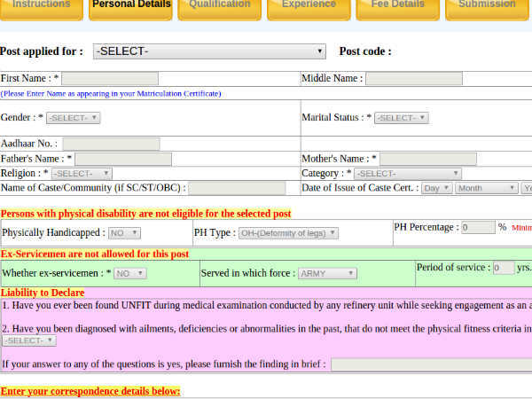
Task: Open the ailments question SELECT dropdown
Action: pyautogui.click(x=29, y=340)
